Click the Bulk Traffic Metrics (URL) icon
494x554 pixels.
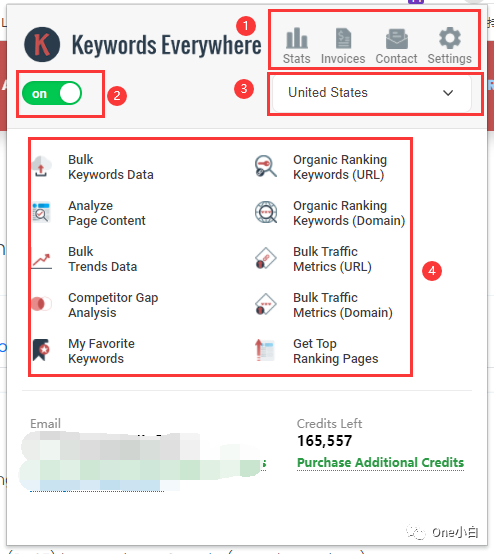[x=266, y=258]
